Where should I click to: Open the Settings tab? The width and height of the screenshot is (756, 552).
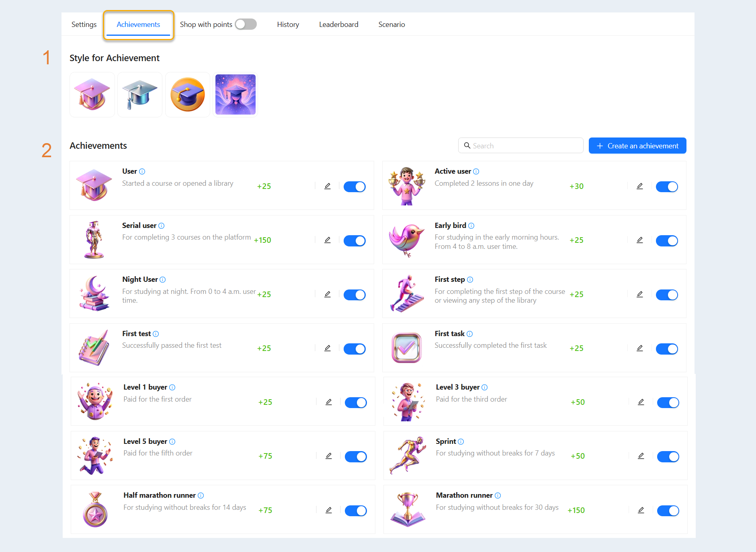[x=84, y=25]
